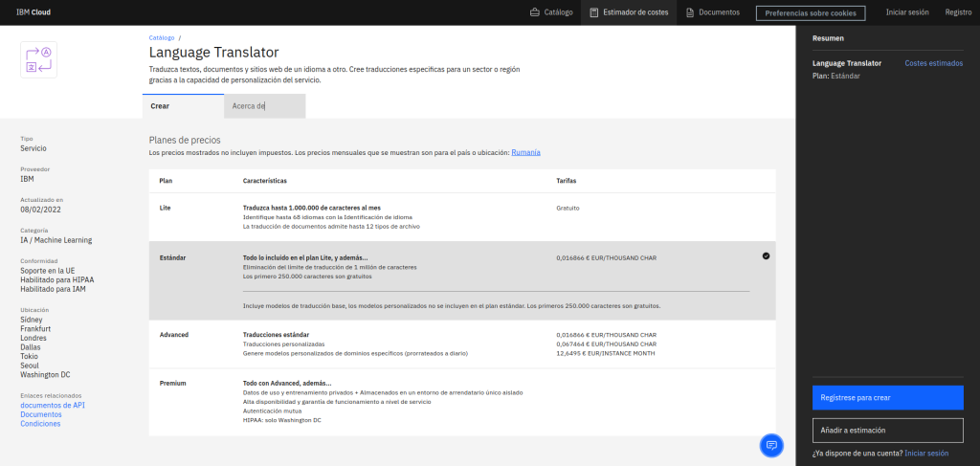Click Añadir a estimación button

coord(887,431)
